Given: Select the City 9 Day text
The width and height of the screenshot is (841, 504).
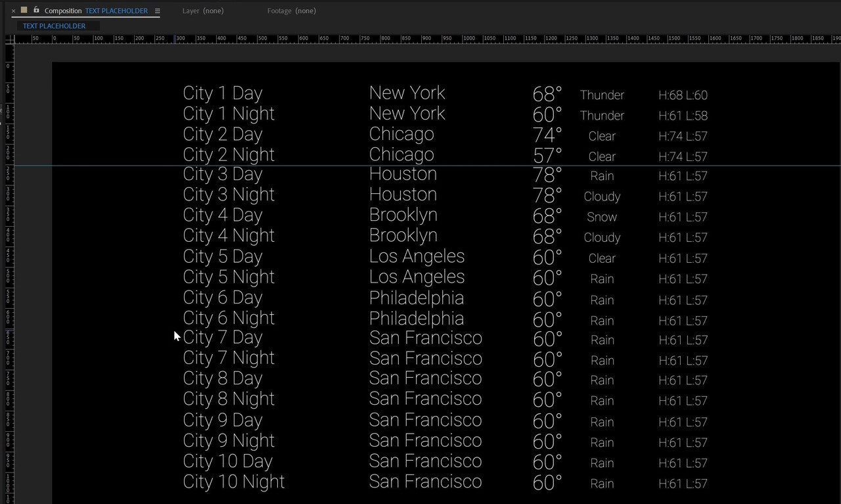Looking at the screenshot, I should (x=223, y=421).
